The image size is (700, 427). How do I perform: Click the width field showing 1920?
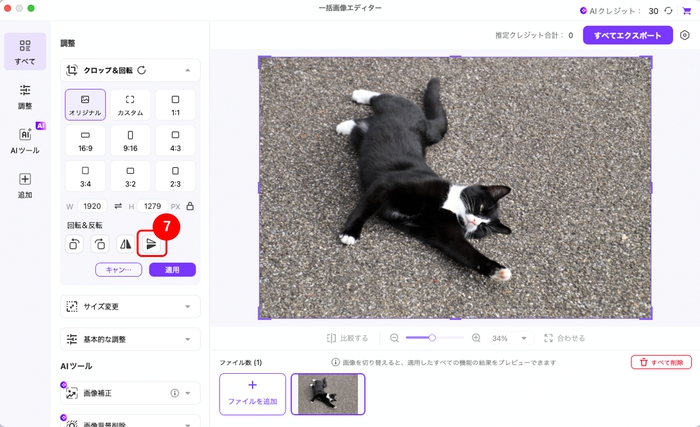[x=92, y=206]
